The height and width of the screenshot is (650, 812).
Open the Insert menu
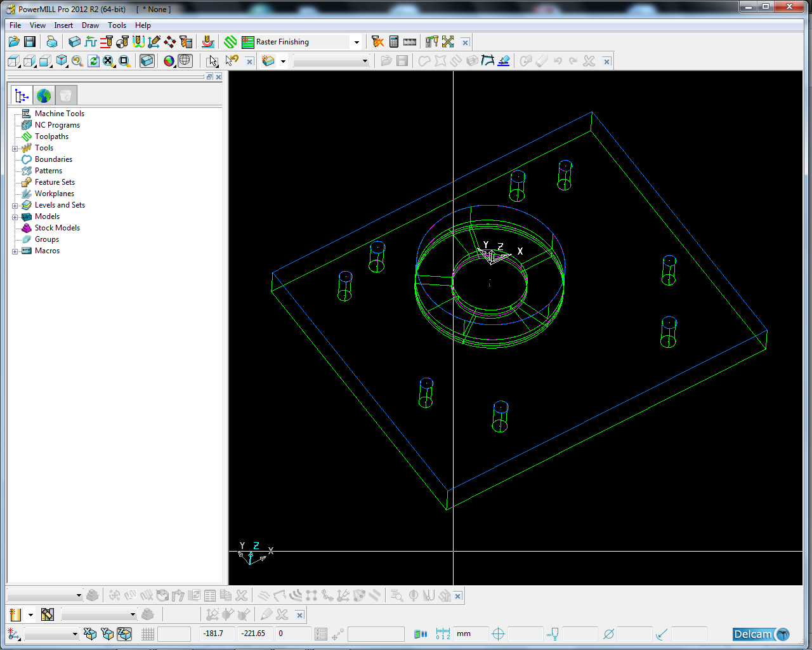63,25
